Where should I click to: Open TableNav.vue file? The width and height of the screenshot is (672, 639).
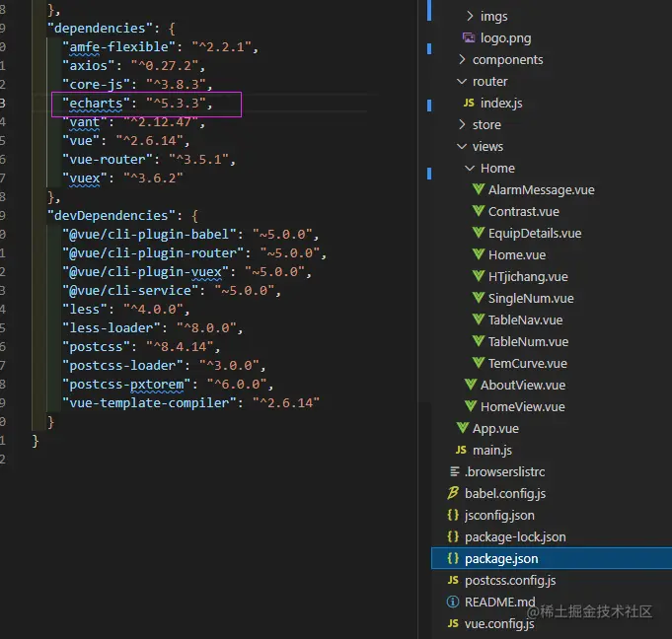click(x=525, y=319)
